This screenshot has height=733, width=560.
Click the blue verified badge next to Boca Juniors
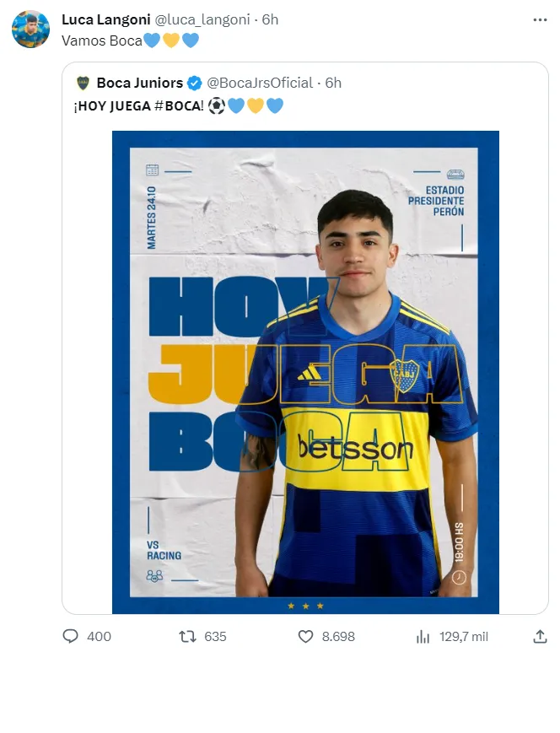pyautogui.click(x=195, y=83)
